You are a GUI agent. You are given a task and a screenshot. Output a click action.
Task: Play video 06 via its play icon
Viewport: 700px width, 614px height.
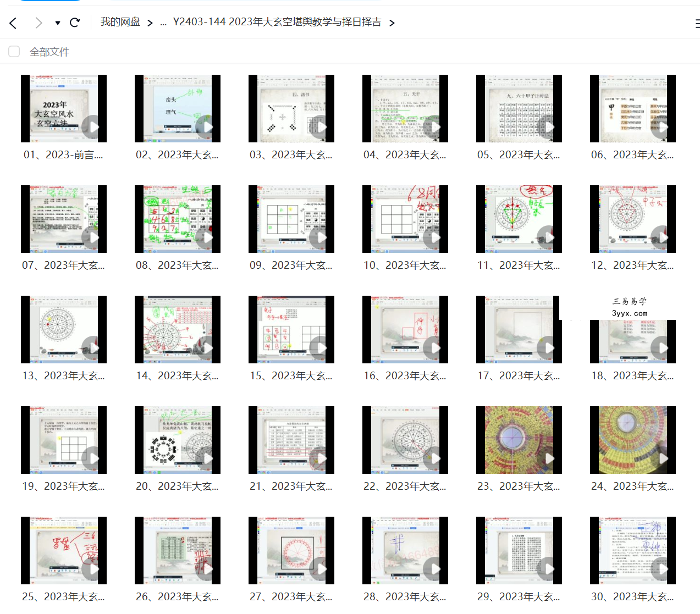click(x=663, y=127)
